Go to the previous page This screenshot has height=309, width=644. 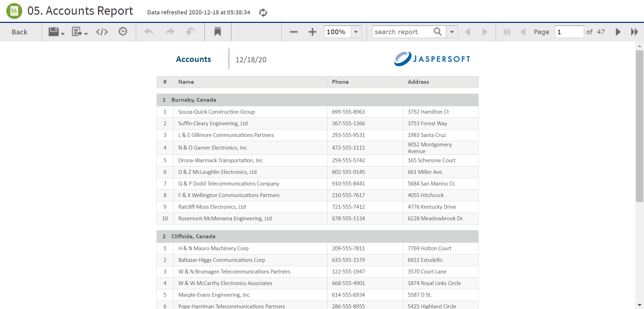(523, 32)
